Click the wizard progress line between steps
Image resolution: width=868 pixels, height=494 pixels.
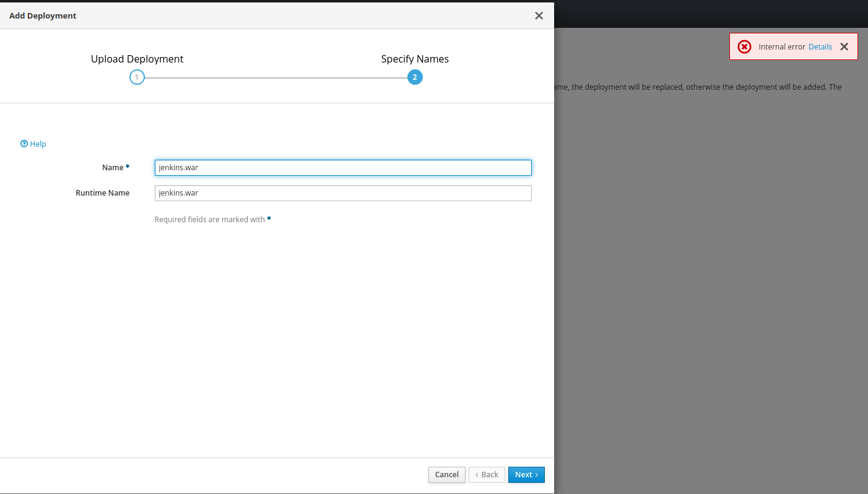(276, 78)
